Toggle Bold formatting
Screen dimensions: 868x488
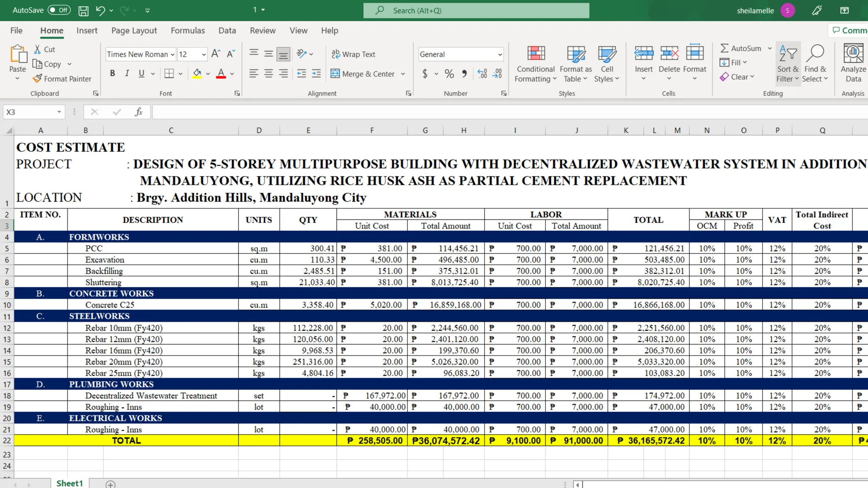[112, 74]
